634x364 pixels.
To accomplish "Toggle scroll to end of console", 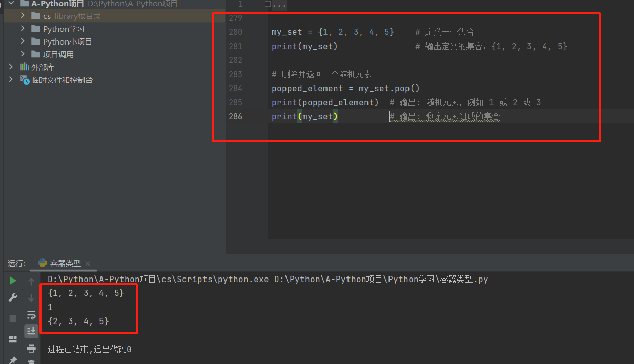I will tap(31, 331).
